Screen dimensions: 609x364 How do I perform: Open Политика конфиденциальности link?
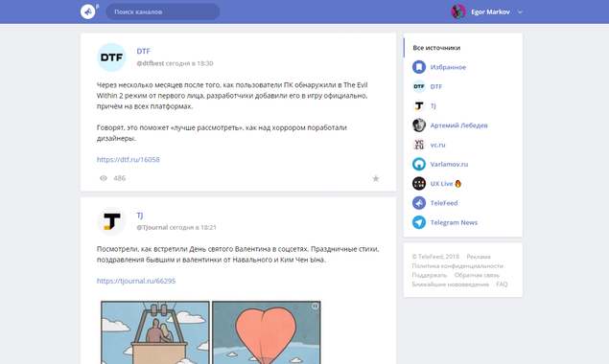457,266
